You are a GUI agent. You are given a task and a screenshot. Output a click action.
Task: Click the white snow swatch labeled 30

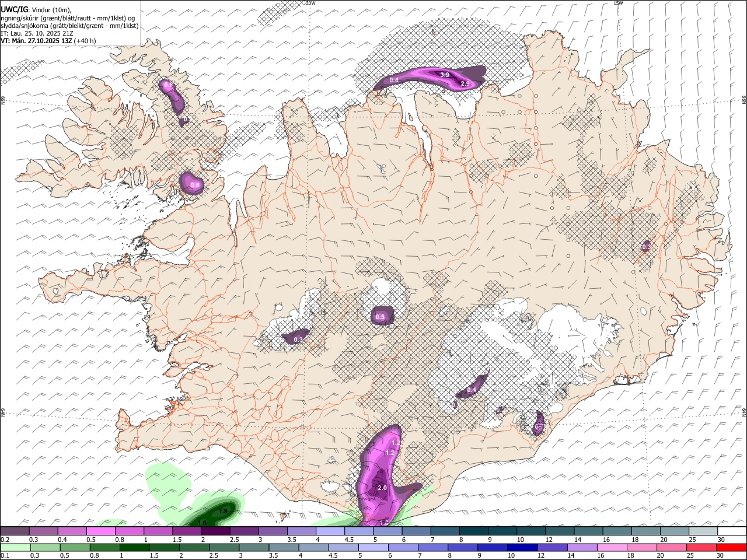[732, 531]
